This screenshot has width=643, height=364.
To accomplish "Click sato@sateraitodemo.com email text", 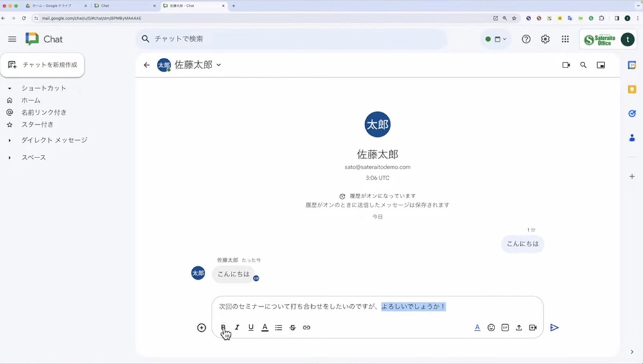I will tap(377, 167).
